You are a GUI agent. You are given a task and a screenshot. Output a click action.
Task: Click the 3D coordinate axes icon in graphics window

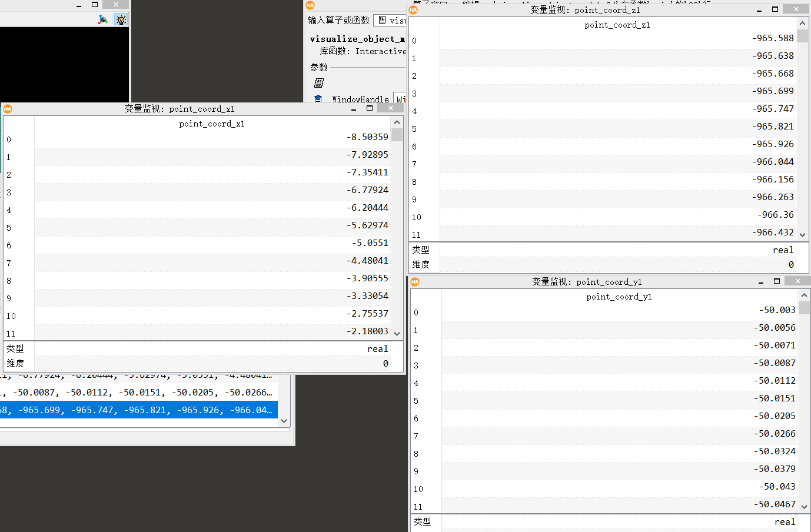click(103, 19)
